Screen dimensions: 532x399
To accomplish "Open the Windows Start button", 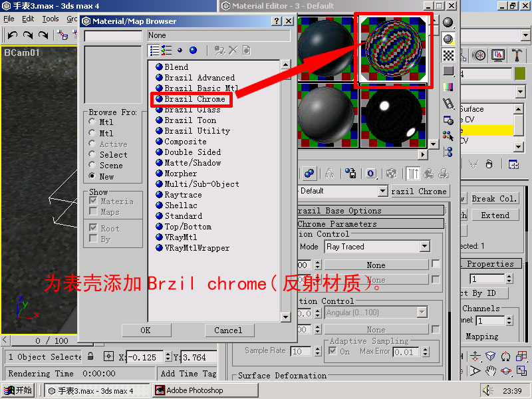I will pos(19,390).
